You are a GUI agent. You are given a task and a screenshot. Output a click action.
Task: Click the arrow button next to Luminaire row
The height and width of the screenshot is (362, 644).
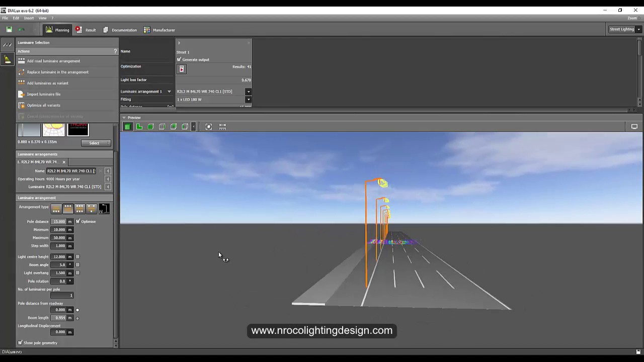[x=108, y=187]
